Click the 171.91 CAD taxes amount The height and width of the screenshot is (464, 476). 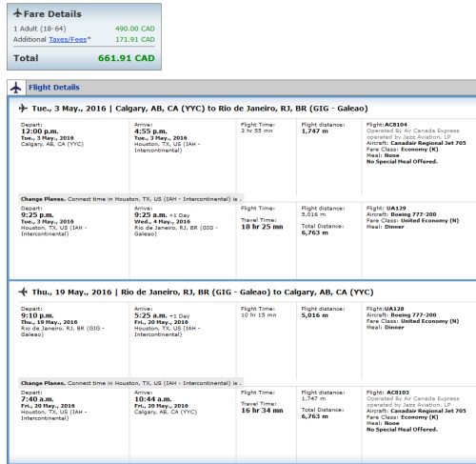[135, 40]
